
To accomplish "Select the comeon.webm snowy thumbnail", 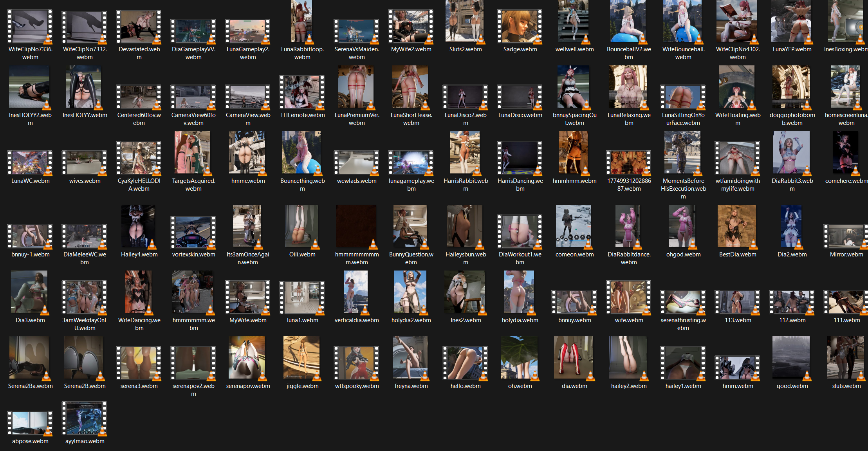I will point(574,226).
